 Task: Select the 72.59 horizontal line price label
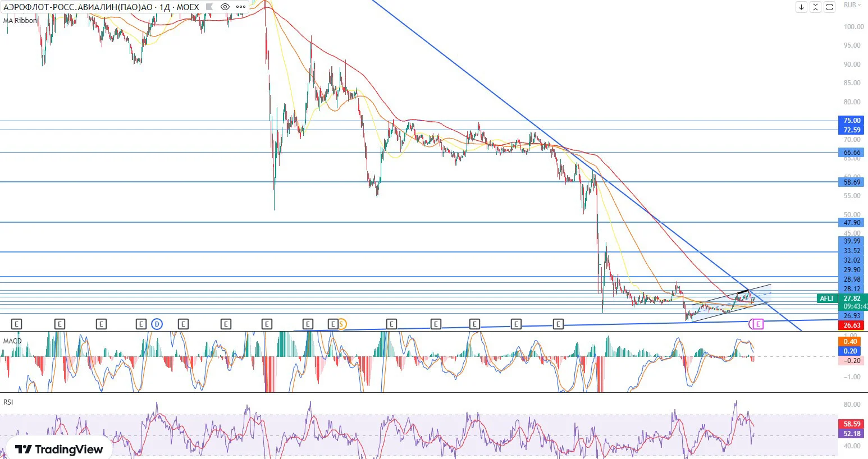click(852, 130)
